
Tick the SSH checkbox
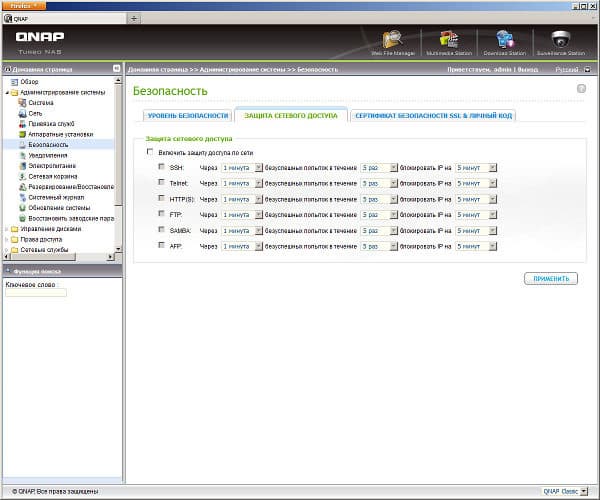click(161, 167)
